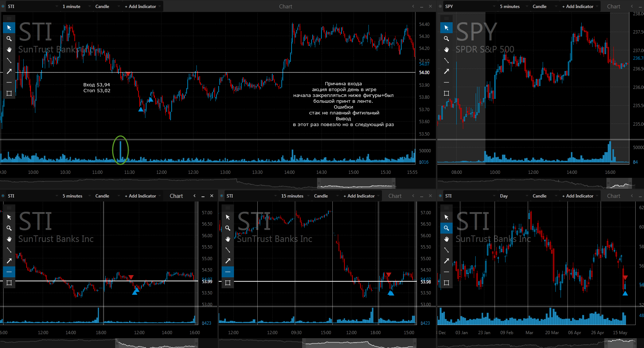Click the Chart title of STI 5 minutes panel
The height and width of the screenshot is (348, 644).
[x=176, y=196]
